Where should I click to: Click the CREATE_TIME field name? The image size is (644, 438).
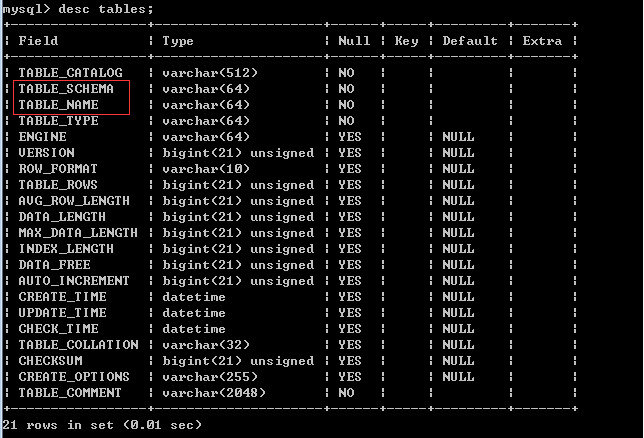click(x=62, y=297)
